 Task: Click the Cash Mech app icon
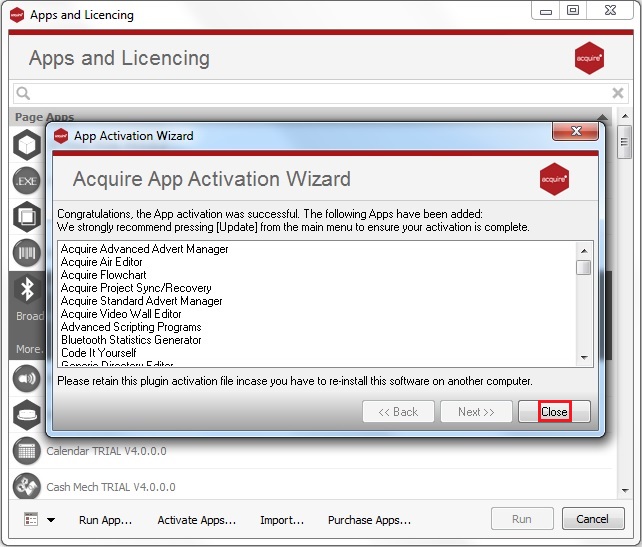pyautogui.click(x=27, y=486)
